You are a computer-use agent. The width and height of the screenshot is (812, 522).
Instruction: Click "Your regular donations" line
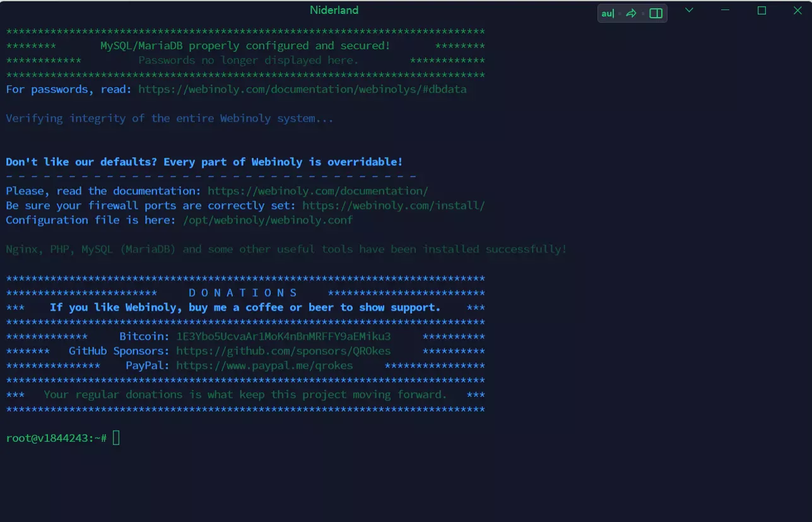pyautogui.click(x=245, y=394)
